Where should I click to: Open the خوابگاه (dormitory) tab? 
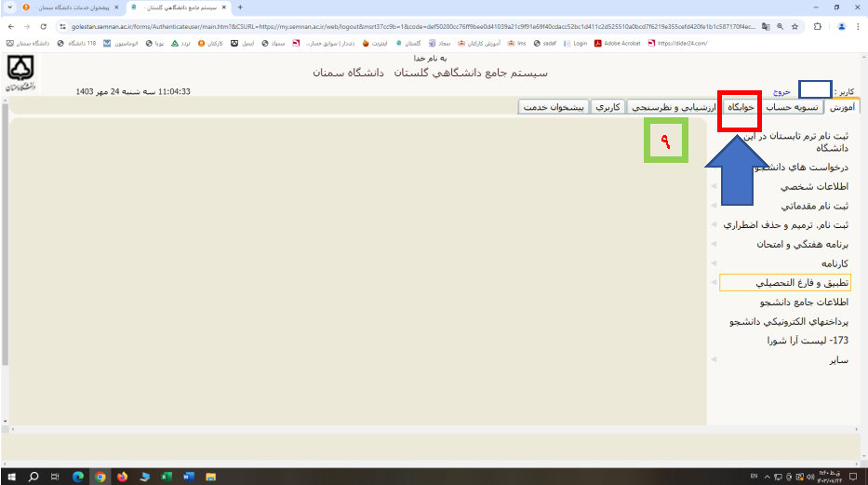click(741, 108)
